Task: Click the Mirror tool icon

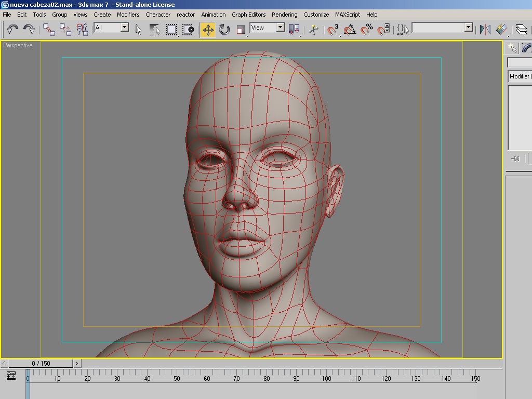Action: pyautogui.click(x=485, y=30)
